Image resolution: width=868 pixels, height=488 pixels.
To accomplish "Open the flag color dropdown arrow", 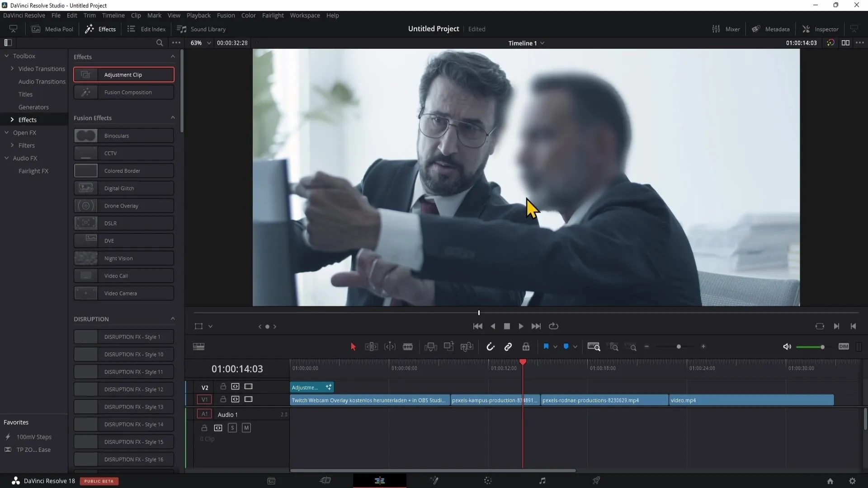I will 555,347.
